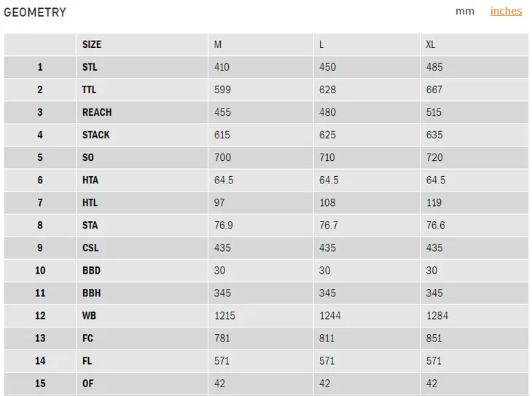Image resolution: width=532 pixels, height=396 pixels.
Task: Select the M size column header
Action: [218, 44]
